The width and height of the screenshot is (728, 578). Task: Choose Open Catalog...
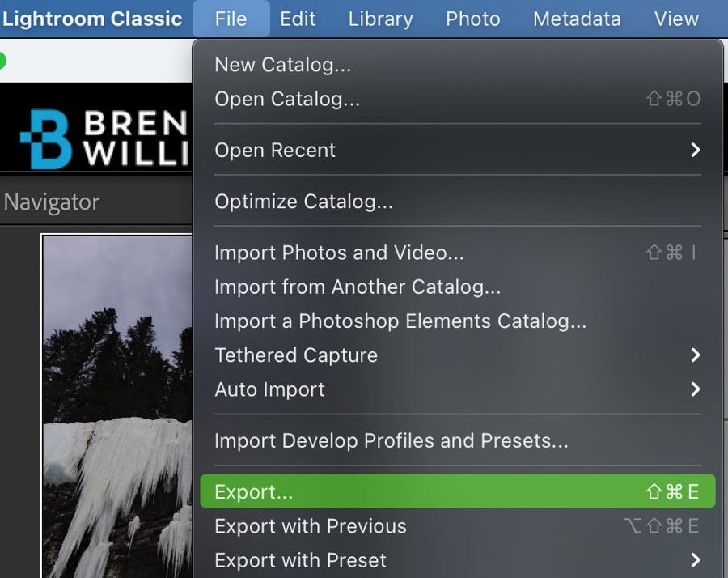click(x=457, y=99)
